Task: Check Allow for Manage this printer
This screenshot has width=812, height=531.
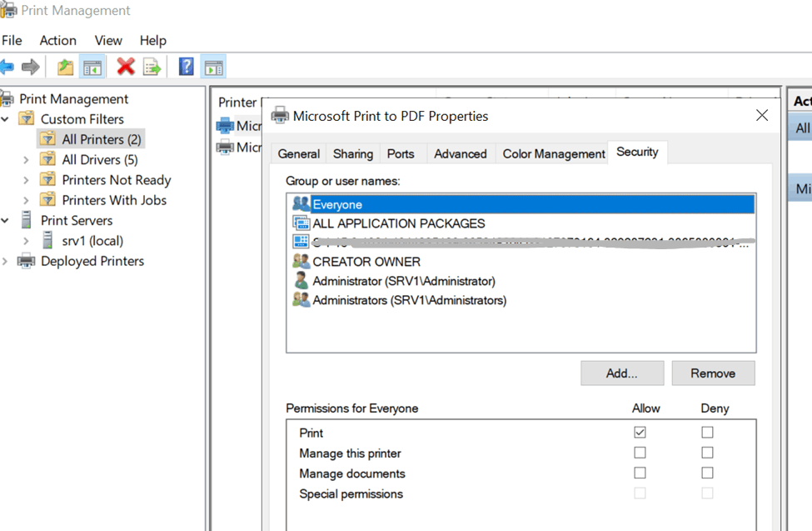Action: pyautogui.click(x=640, y=453)
